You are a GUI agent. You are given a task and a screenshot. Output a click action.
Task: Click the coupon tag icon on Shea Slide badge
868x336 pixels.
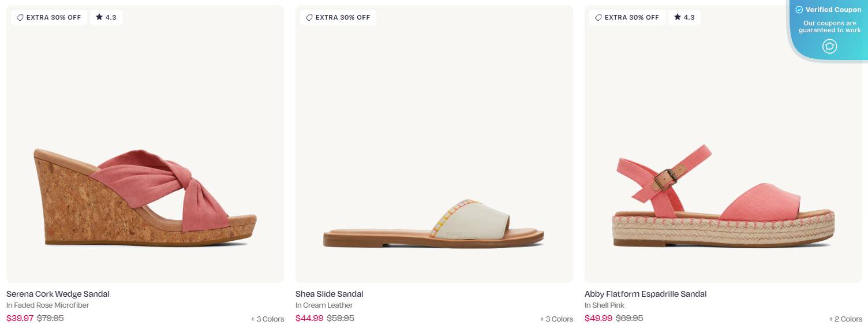[x=310, y=17]
